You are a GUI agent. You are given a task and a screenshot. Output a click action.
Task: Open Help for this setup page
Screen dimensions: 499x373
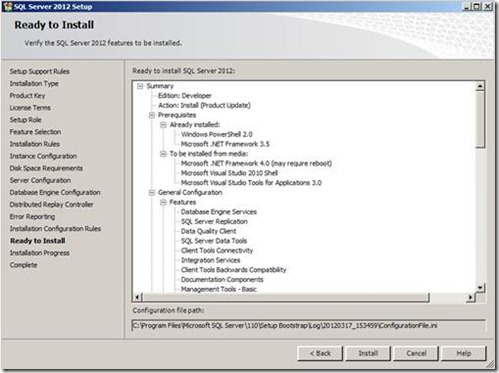464,353
